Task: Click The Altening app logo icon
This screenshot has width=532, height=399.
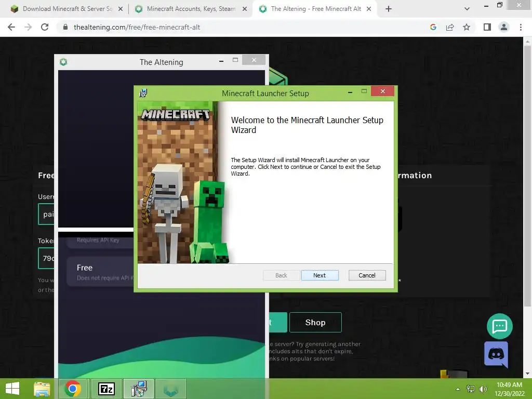Action: tap(63, 62)
